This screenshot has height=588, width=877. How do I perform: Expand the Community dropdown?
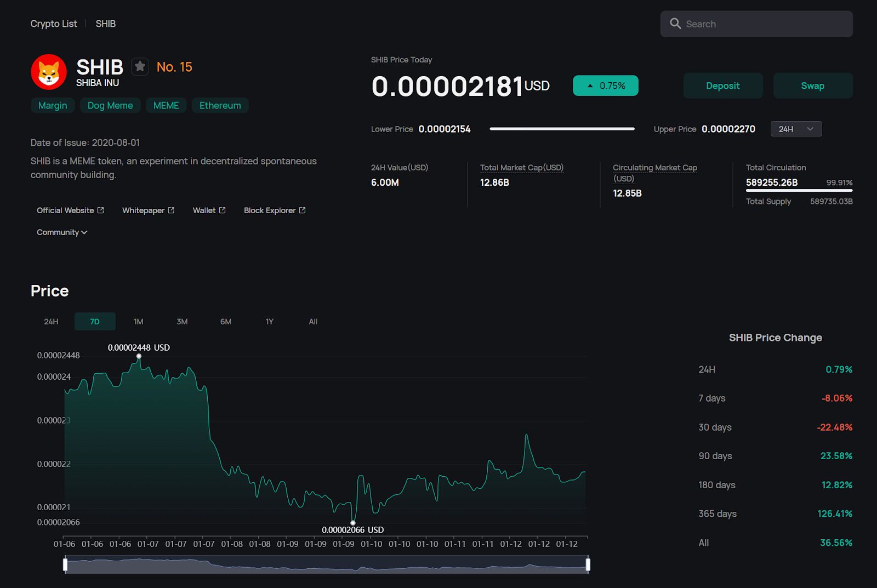62,232
